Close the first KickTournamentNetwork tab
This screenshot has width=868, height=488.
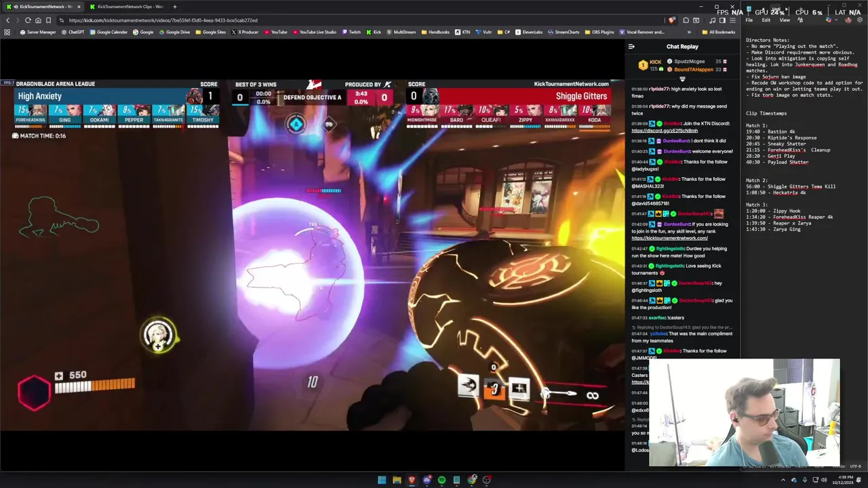pyautogui.click(x=79, y=7)
